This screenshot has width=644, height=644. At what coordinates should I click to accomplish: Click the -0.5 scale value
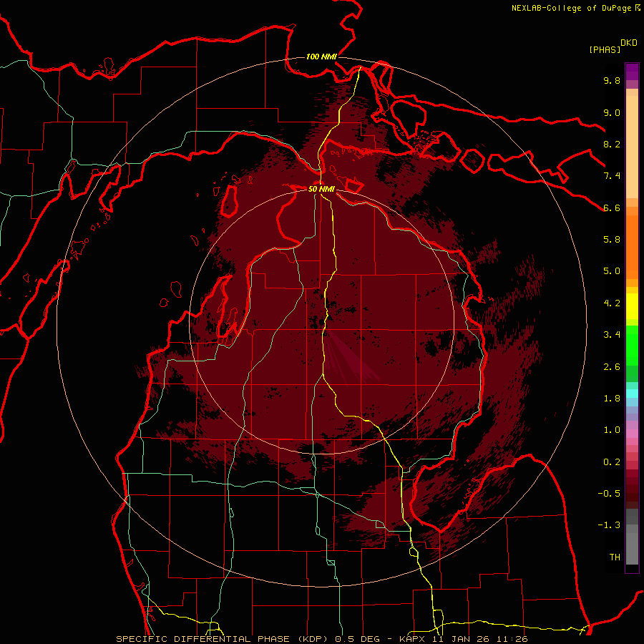[609, 494]
